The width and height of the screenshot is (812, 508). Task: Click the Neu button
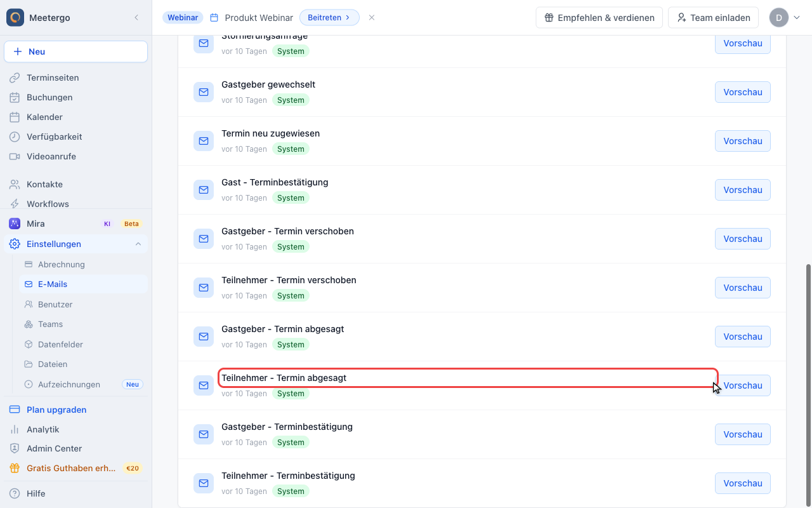tap(76, 51)
